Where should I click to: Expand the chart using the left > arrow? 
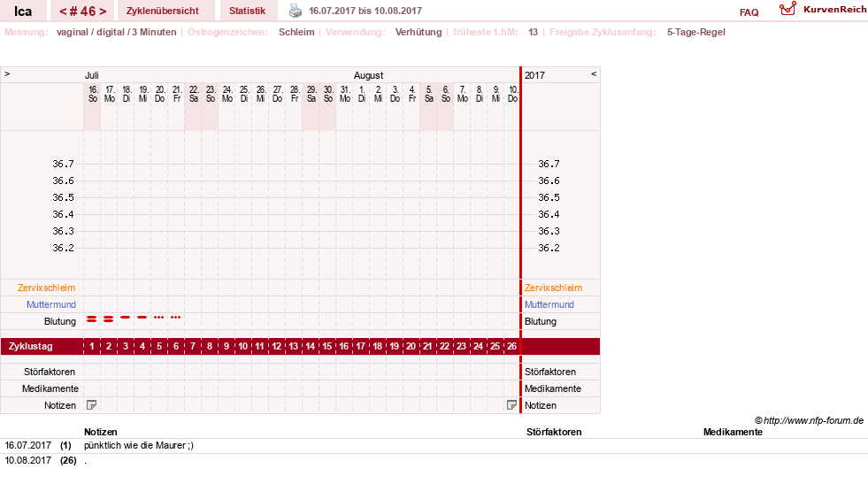pos(7,73)
